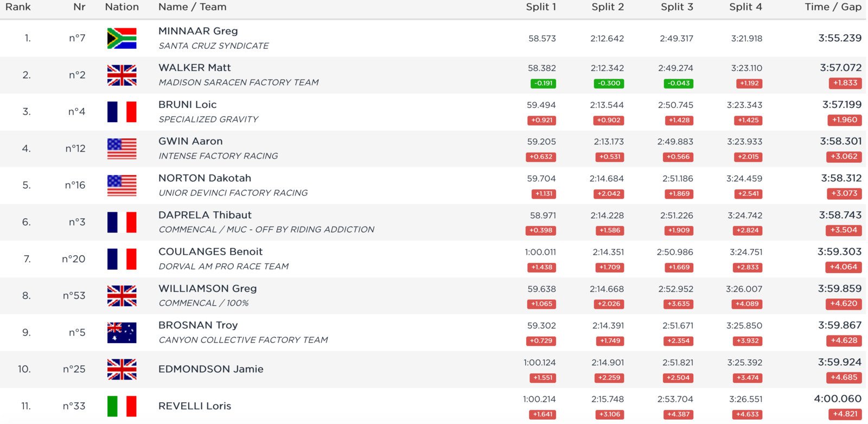Viewport: 868px width, 424px height.
Task: Click the USA flag beside Norton Dakotah
Action: pos(122,186)
